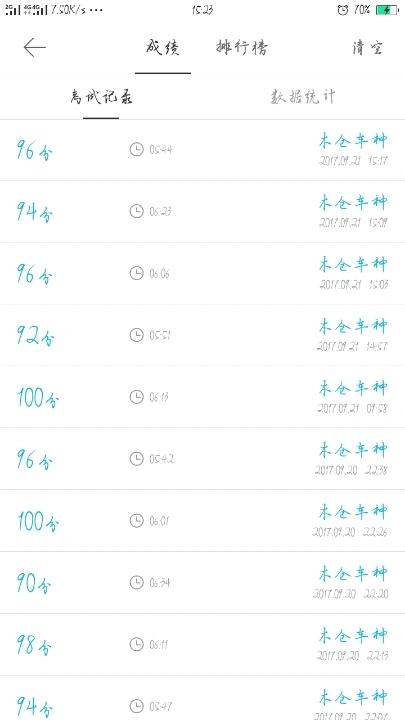Click the clock icon in the 92分 row

(x=136, y=335)
